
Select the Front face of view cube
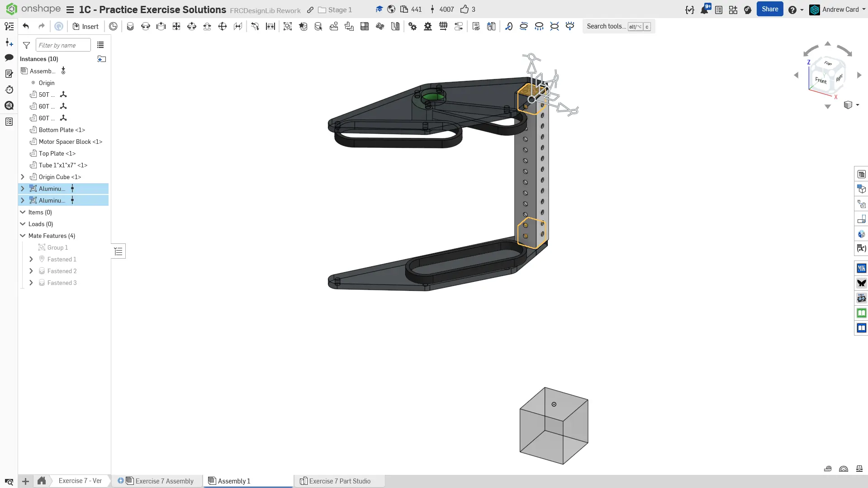point(821,81)
